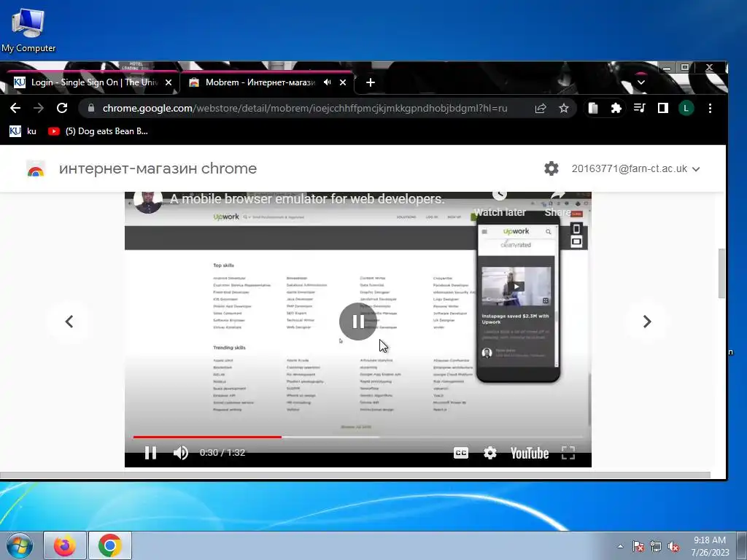Close the Login - Single Sign On tab
This screenshot has width=747, height=560.
tap(169, 82)
